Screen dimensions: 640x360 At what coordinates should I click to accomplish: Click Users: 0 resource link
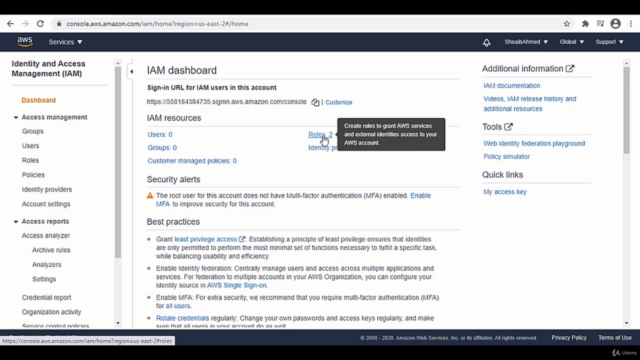(x=160, y=134)
